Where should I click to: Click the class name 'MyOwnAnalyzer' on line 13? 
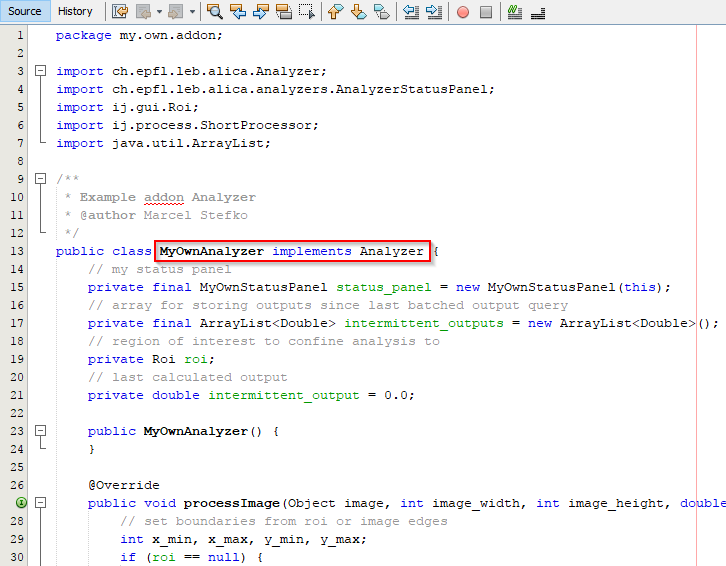[212, 252]
